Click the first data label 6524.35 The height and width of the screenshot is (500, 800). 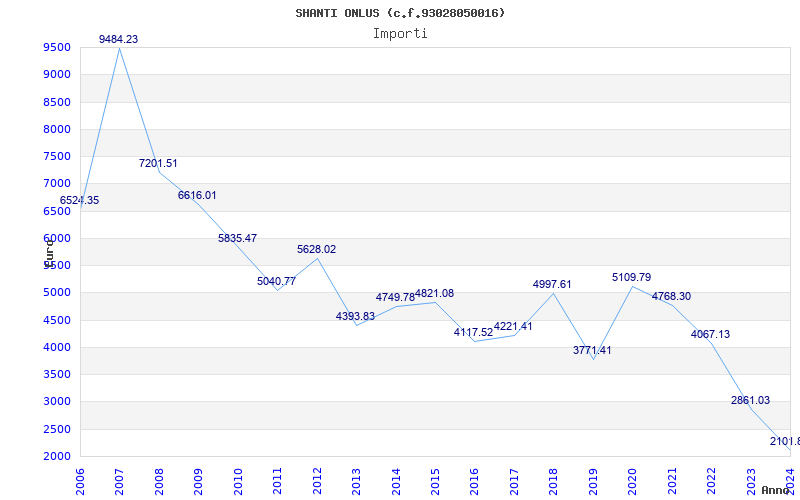pos(79,201)
